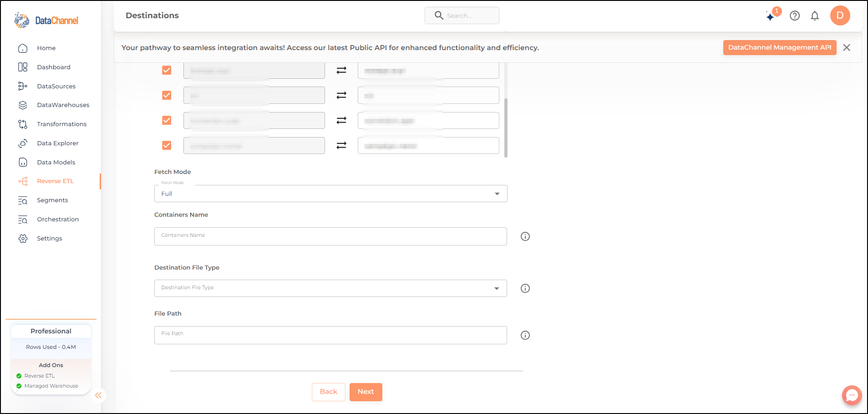Click swap arrows in first mapping row

341,70
